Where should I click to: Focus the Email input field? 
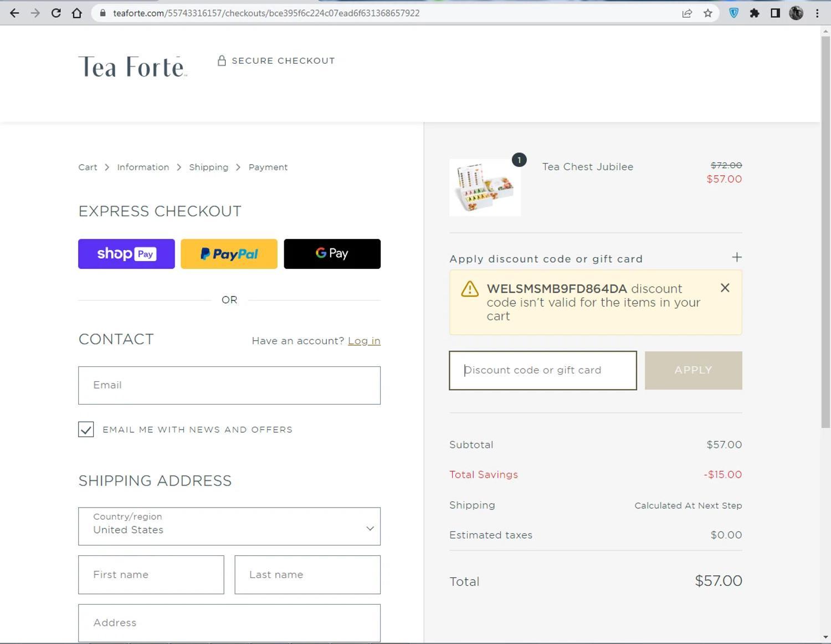pos(229,385)
